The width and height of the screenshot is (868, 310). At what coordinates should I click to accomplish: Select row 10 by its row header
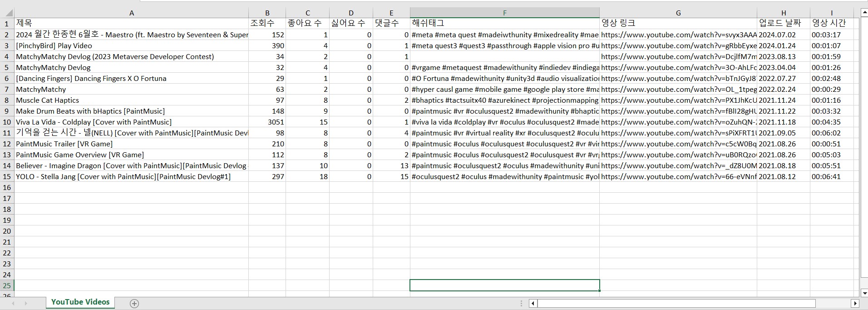(7, 122)
